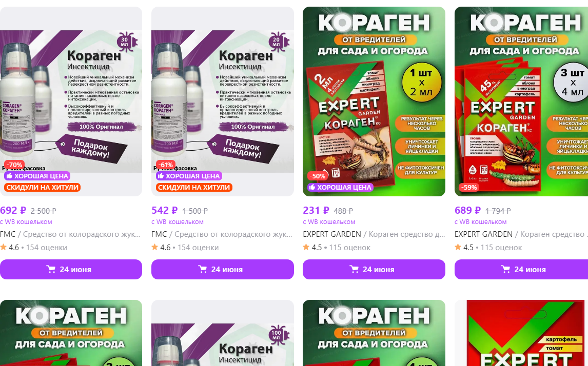Screen dimensions: 588x366
Task: Click cart icon on 231 ₽ product button
Action: (x=354, y=269)
